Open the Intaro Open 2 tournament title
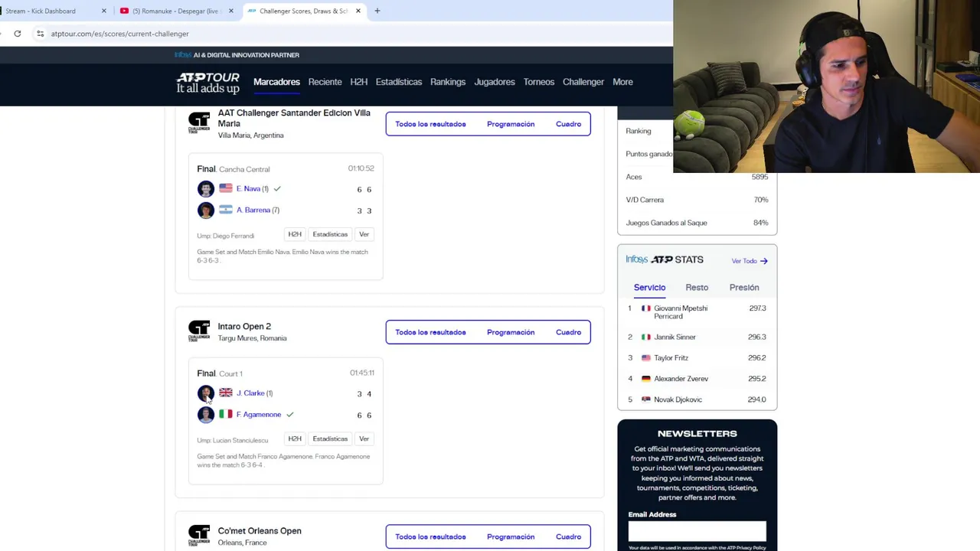980x551 pixels. coord(244,326)
